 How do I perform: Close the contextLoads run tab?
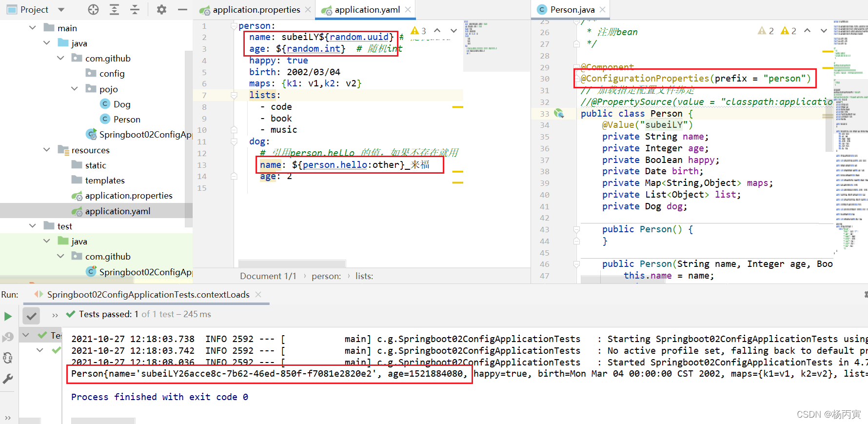click(x=258, y=295)
